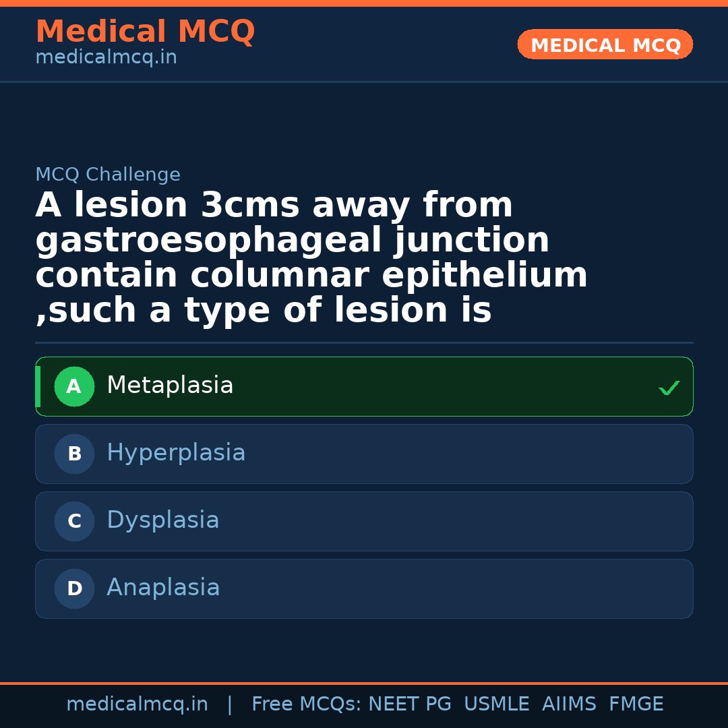This screenshot has height=728, width=728.
Task: Click the "AIIMS" label in the footer
Action: (570, 703)
